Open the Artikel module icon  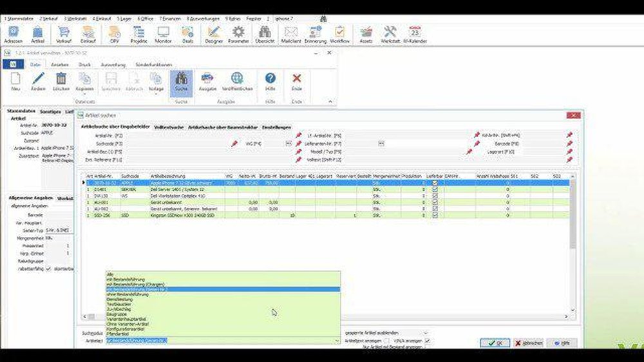37,35
